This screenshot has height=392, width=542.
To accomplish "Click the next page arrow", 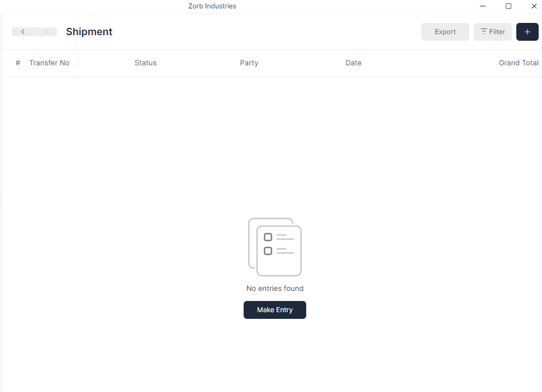I will (x=45, y=32).
